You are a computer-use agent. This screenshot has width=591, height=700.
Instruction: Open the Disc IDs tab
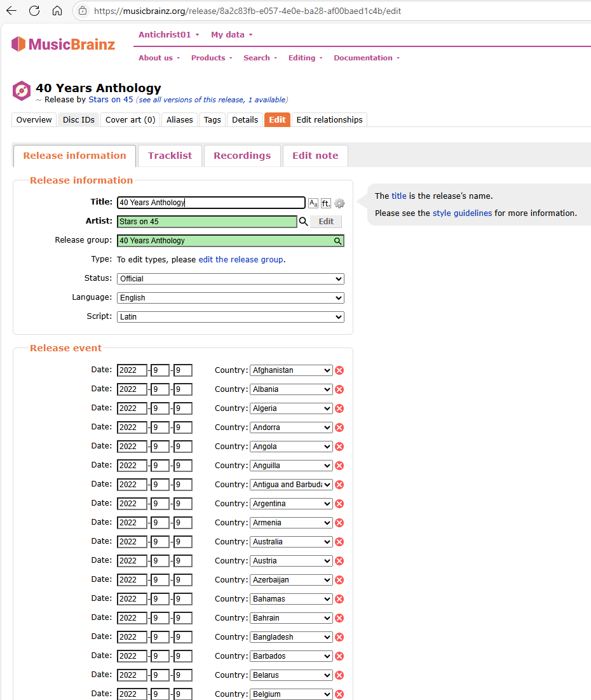[x=79, y=119]
